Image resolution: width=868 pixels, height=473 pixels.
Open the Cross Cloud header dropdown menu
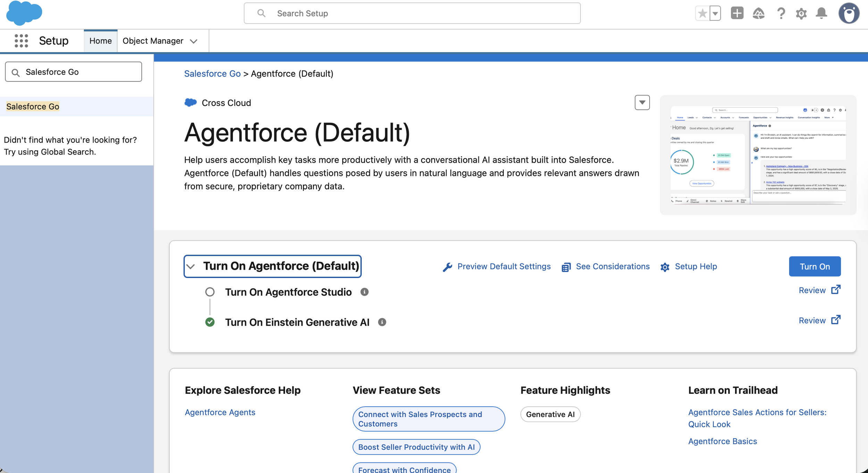coord(642,103)
